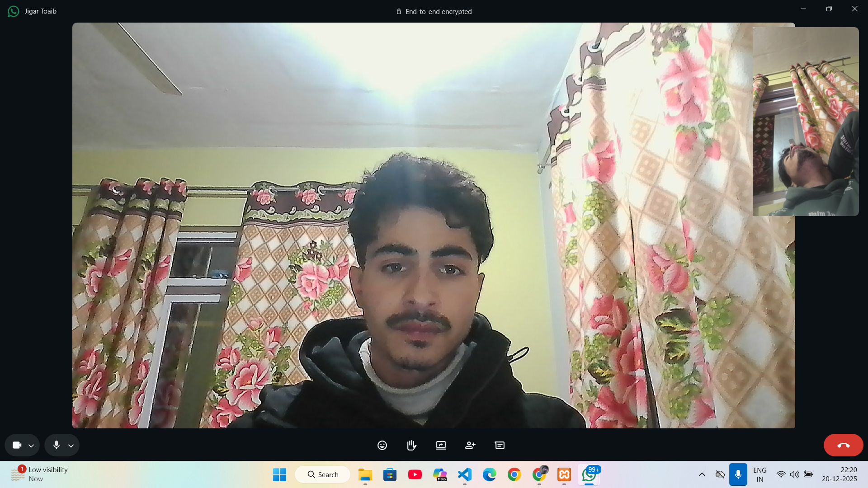Raise hand in the call
Screen dimensions: 868x488
[x=411, y=446]
